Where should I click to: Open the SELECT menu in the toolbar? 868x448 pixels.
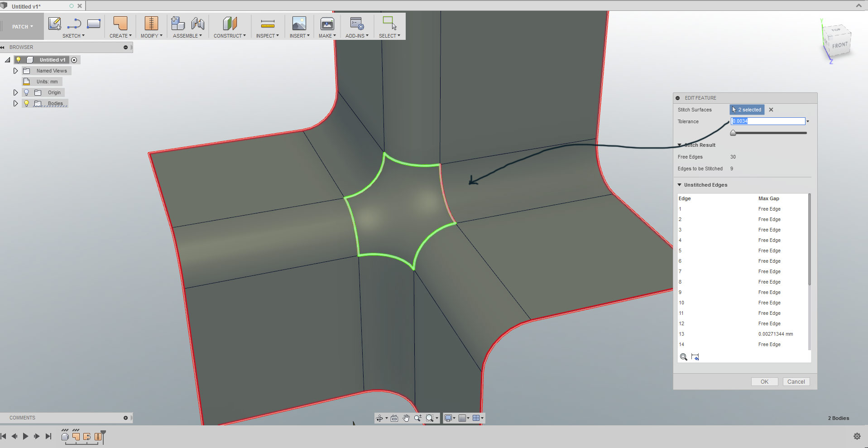coord(389,36)
